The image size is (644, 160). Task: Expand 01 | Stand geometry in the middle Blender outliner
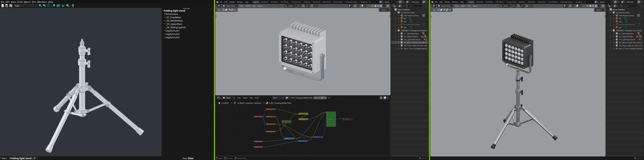tap(399, 34)
